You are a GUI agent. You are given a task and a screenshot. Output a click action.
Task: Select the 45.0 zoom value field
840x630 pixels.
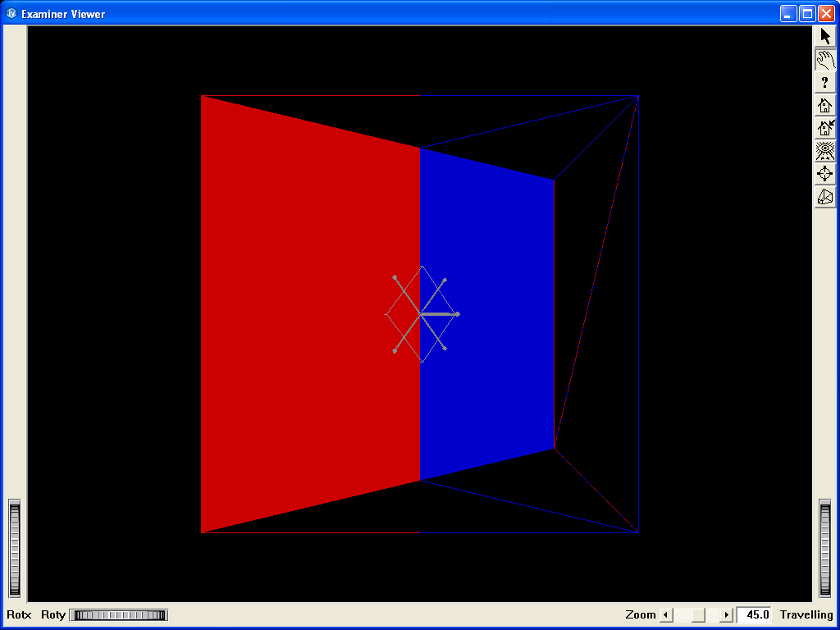point(753,614)
